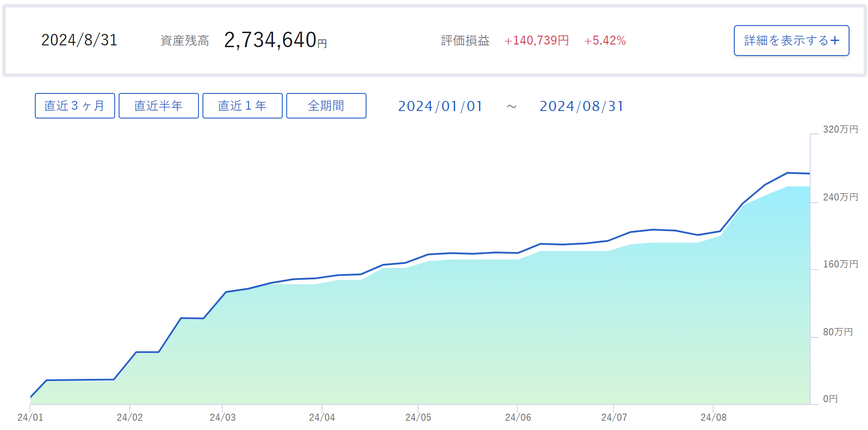Click the 24/02 x-axis label
Screen dimensions: 868x430
click(x=130, y=417)
